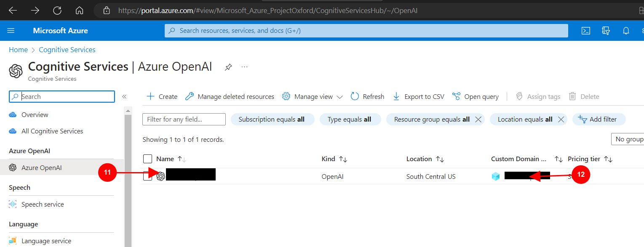Open Manage deleted resources
This screenshot has height=247, width=644.
230,96
